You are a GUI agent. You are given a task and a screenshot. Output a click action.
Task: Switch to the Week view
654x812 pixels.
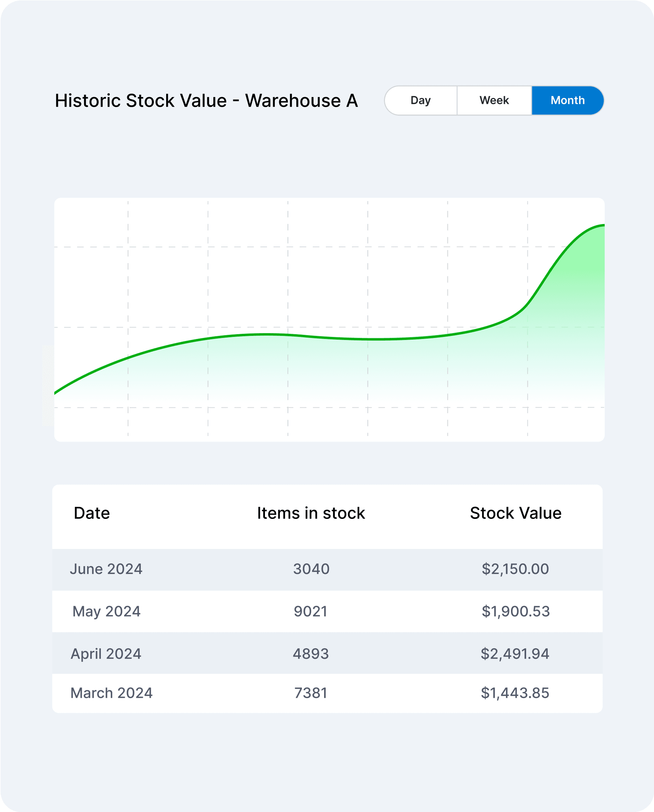tap(494, 100)
